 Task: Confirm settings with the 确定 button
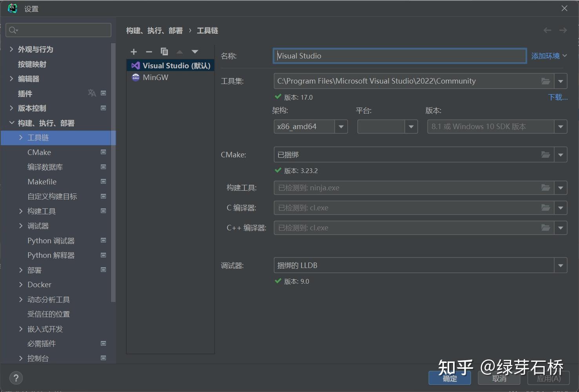point(450,378)
